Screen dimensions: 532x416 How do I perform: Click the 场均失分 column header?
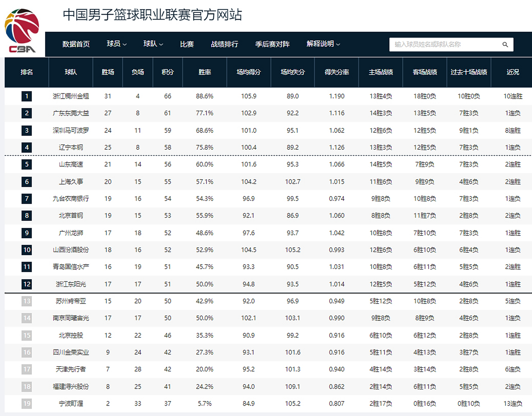[293, 72]
